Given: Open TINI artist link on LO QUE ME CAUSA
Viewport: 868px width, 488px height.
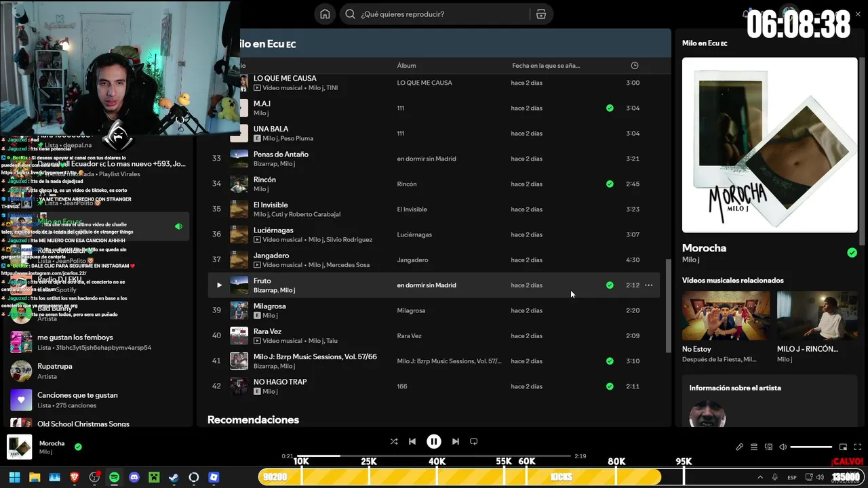Looking at the screenshot, I should 332,88.
